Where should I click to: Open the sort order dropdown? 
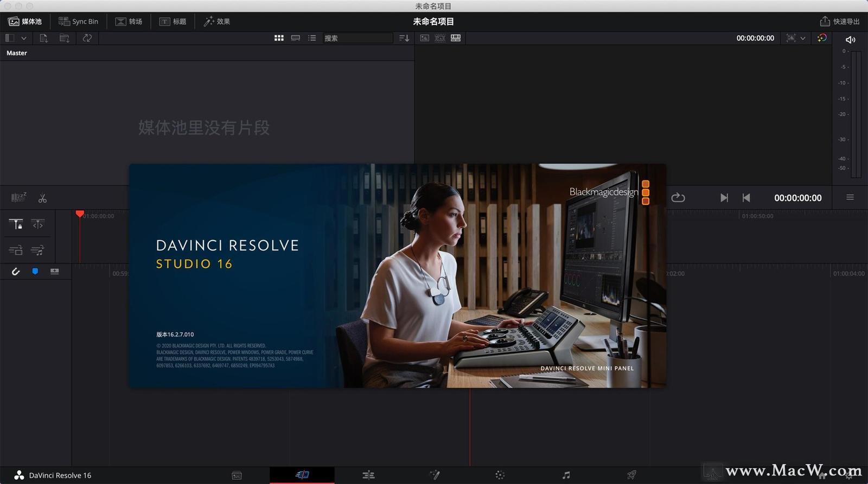click(404, 38)
